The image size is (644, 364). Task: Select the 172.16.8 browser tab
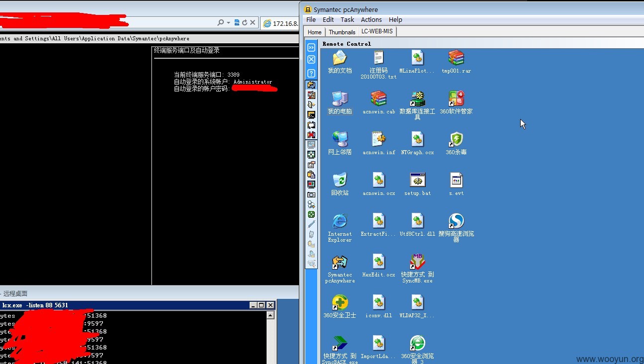coord(280,23)
